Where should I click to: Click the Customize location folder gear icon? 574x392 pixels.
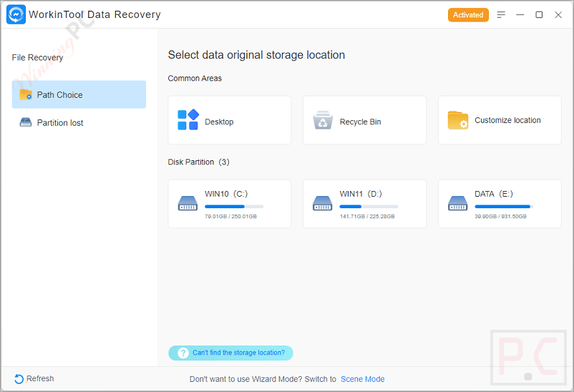pos(458,120)
